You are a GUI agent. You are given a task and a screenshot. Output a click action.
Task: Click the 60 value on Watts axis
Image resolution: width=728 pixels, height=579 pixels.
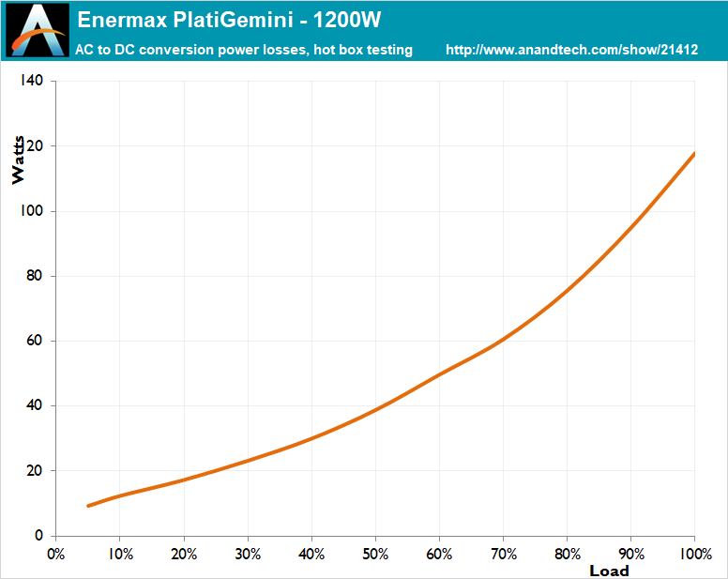(x=35, y=341)
